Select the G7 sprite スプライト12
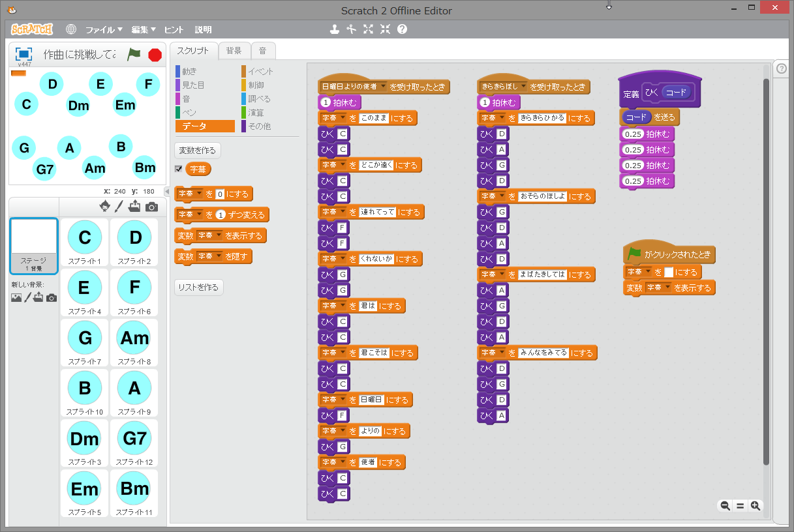This screenshot has width=794, height=532. pyautogui.click(x=134, y=443)
